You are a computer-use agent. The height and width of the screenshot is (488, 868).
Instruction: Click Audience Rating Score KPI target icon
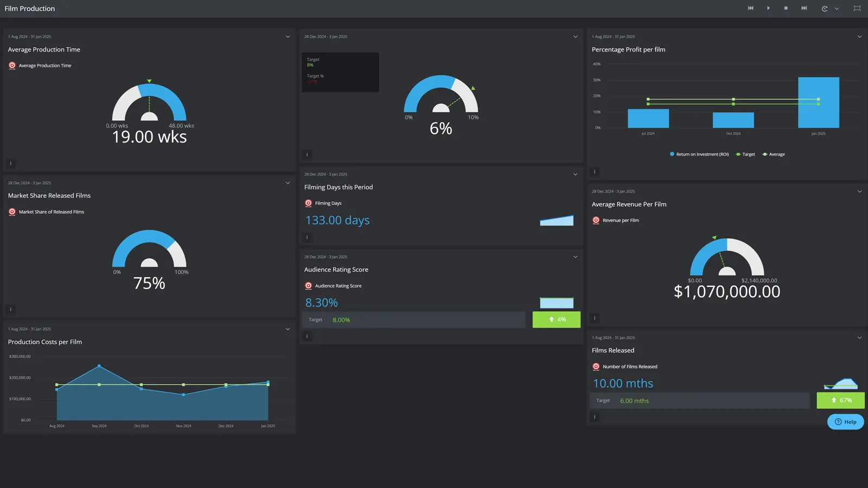[x=308, y=286]
